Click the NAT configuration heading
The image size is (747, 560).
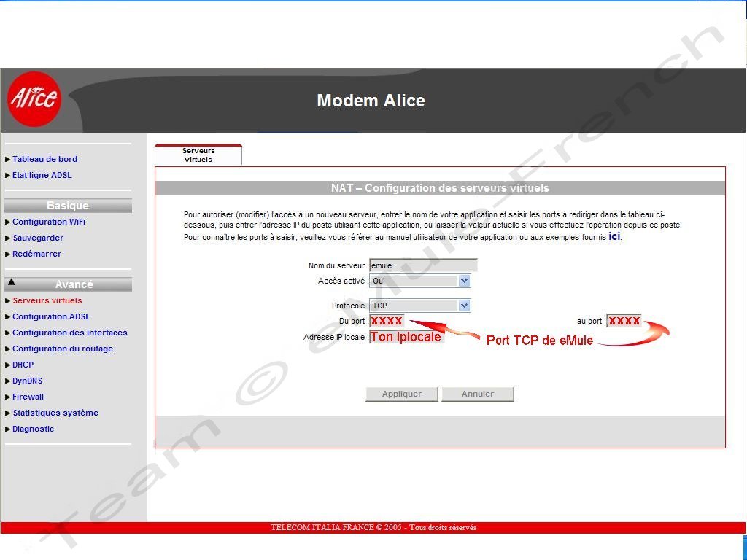pos(440,188)
